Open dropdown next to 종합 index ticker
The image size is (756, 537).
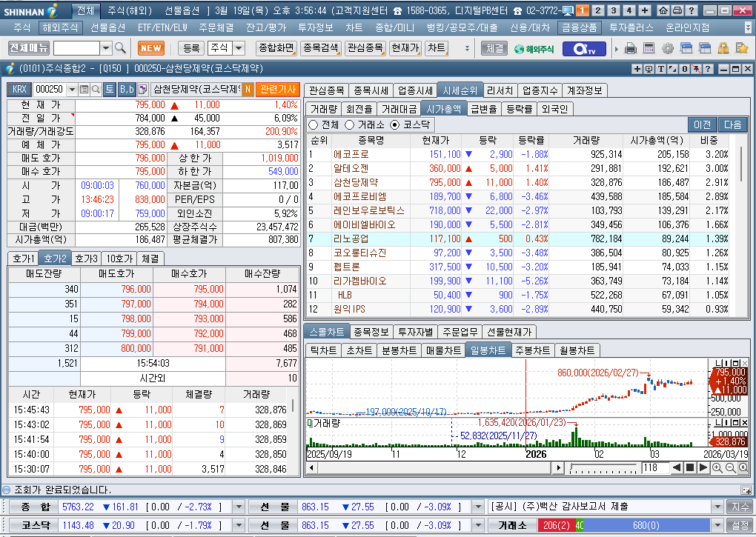point(239,507)
